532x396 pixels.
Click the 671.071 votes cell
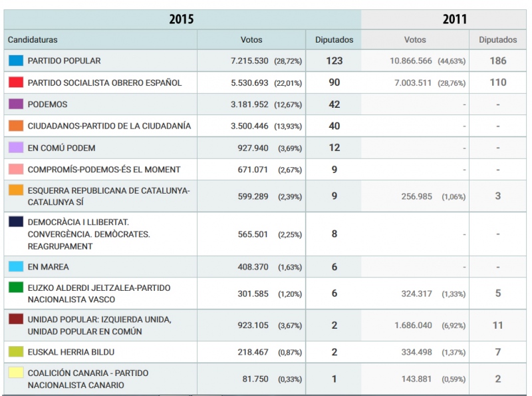pyautogui.click(x=253, y=170)
